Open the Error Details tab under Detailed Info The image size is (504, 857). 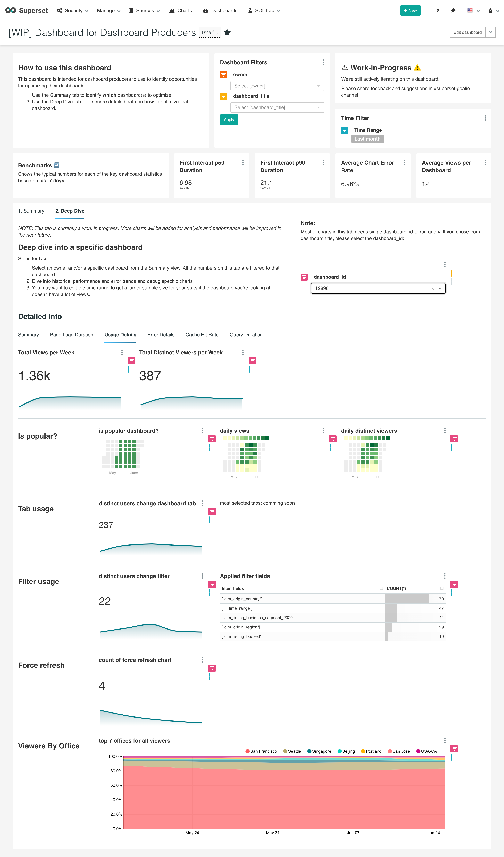tap(161, 335)
